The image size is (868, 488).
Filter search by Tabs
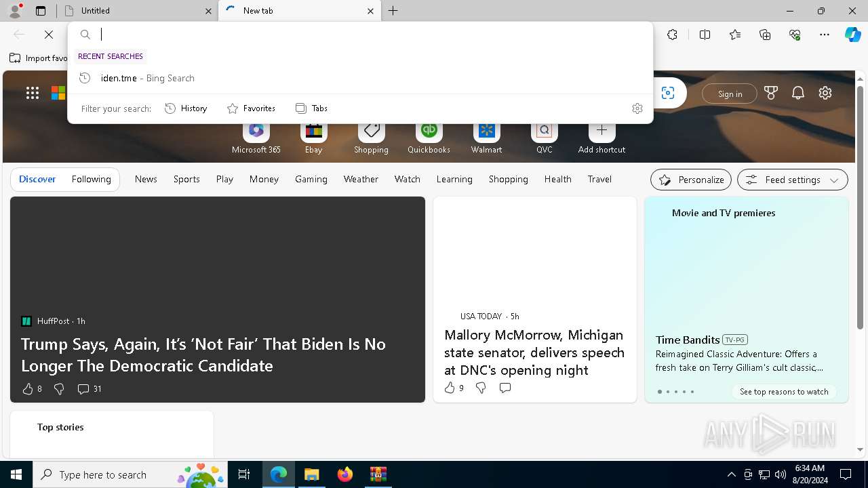coord(311,108)
